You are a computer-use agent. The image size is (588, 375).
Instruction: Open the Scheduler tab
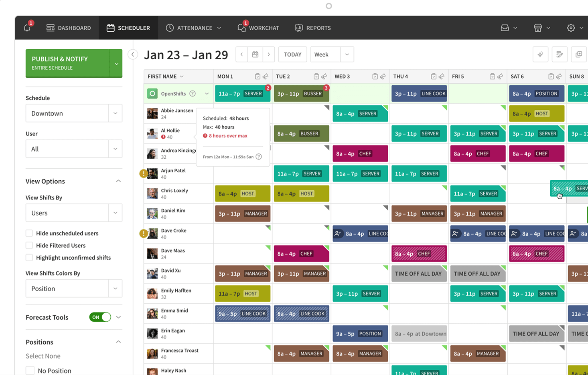128,28
